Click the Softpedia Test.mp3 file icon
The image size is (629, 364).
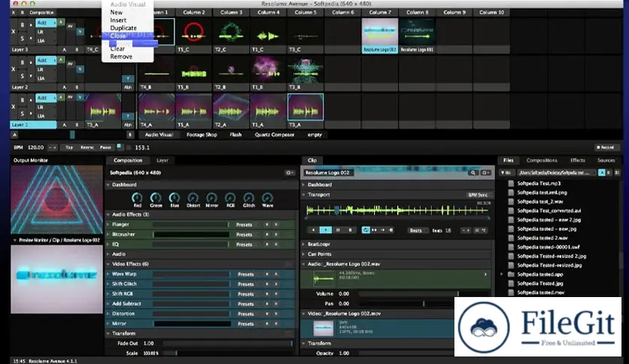pyautogui.click(x=511, y=184)
